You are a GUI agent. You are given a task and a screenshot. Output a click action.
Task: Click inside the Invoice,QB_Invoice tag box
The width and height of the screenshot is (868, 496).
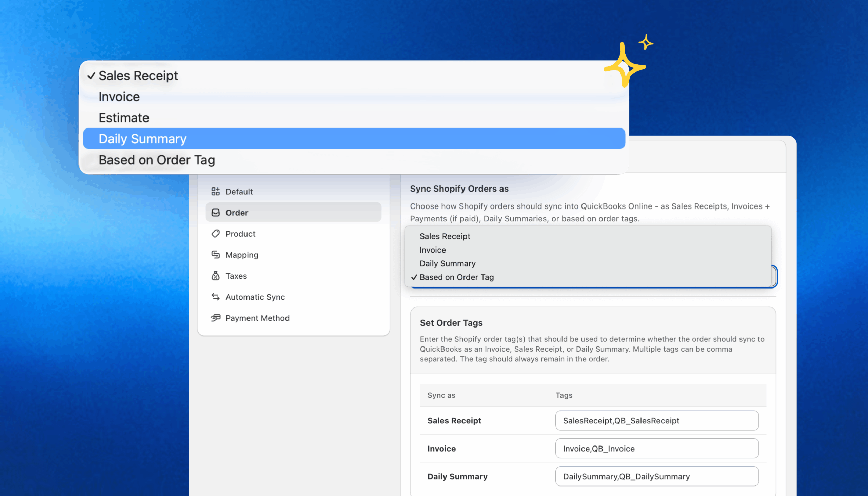[657, 449]
